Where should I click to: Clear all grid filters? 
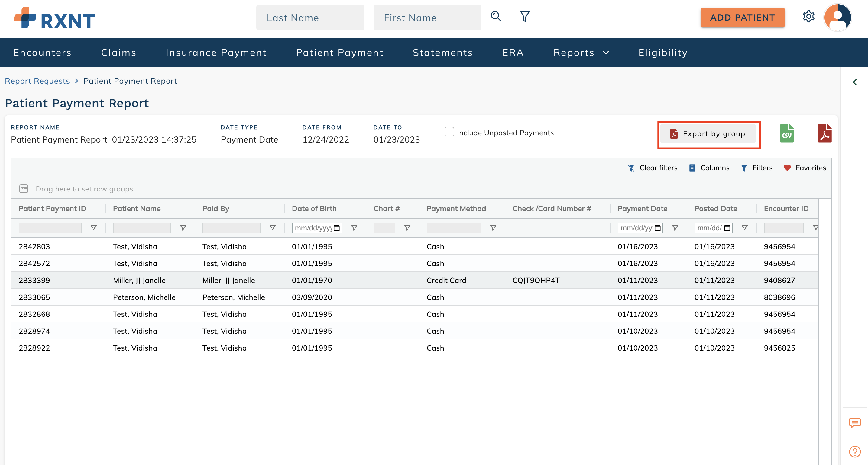(652, 168)
